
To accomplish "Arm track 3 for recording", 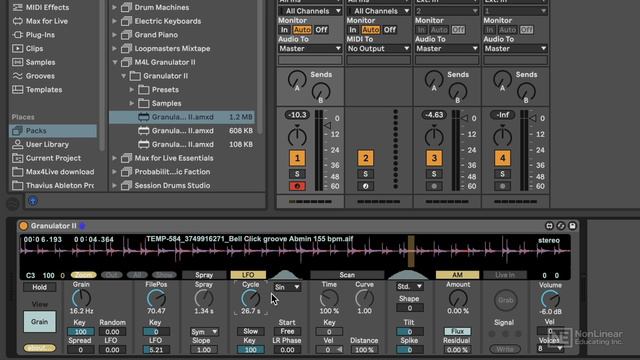I will [x=434, y=186].
